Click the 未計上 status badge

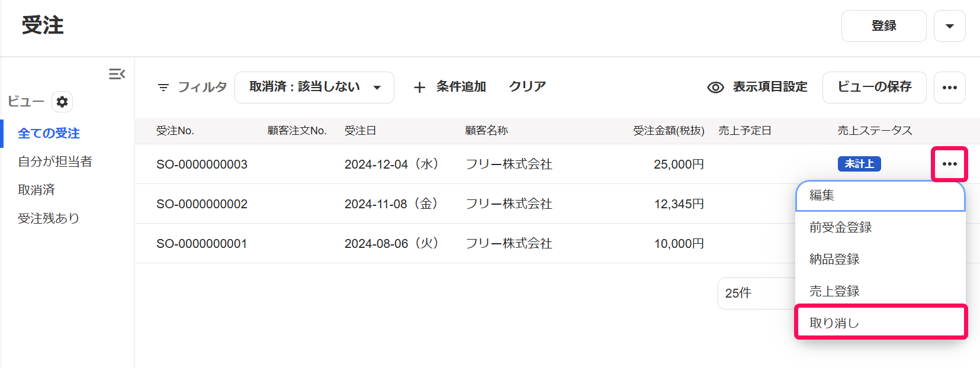[859, 164]
